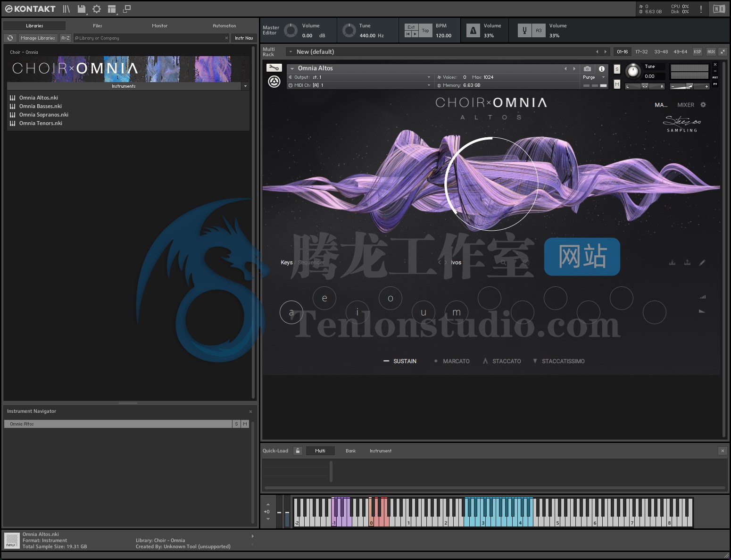Click Manage Libraries button
Screen dimensions: 731x560
pos(38,38)
